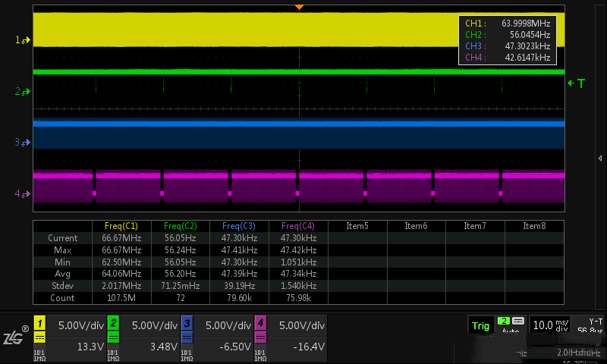Click the empty Item8 measurement slot
The height and width of the screenshot is (364, 607).
point(534,226)
